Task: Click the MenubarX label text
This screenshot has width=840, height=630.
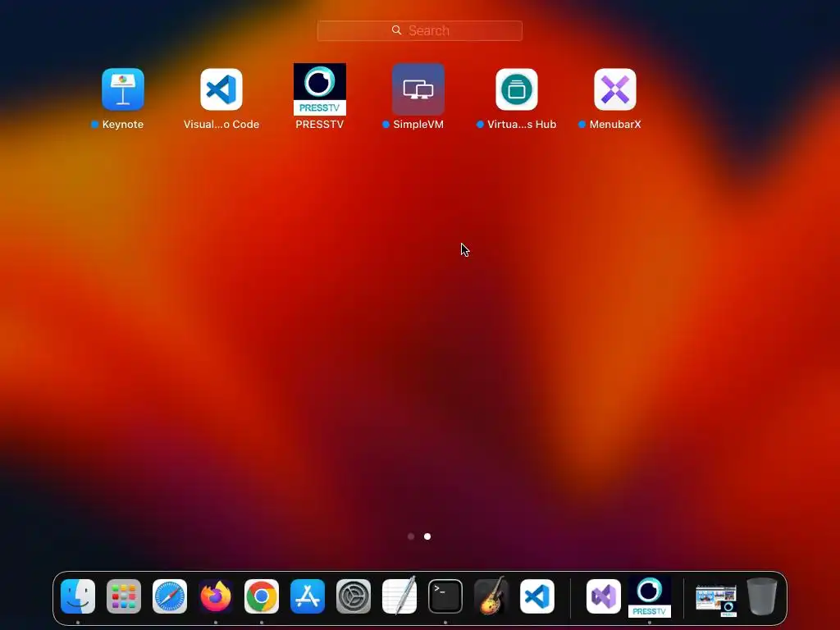Action: click(615, 125)
